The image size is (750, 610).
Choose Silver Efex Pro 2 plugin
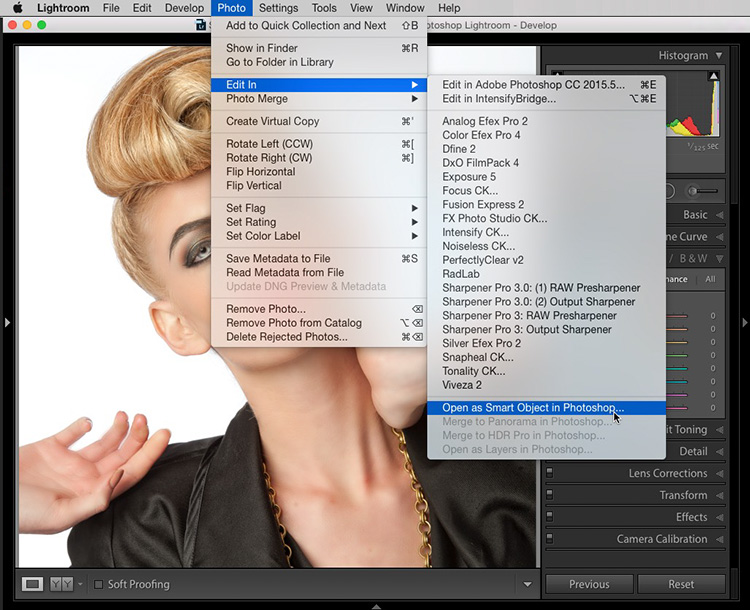546,343
